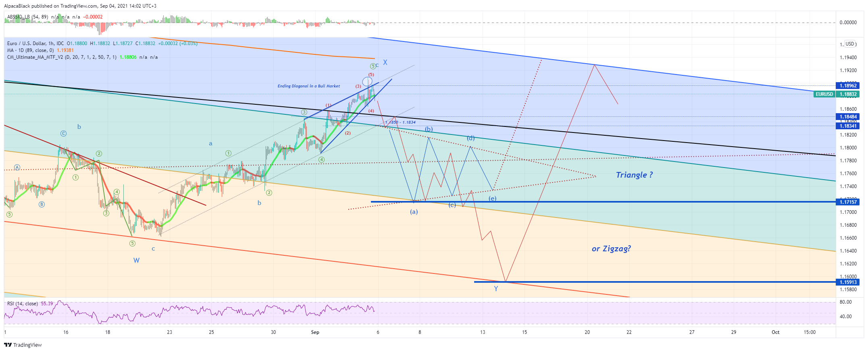Click the 1.19381 MA value in legend
868x352 pixels.
point(65,50)
